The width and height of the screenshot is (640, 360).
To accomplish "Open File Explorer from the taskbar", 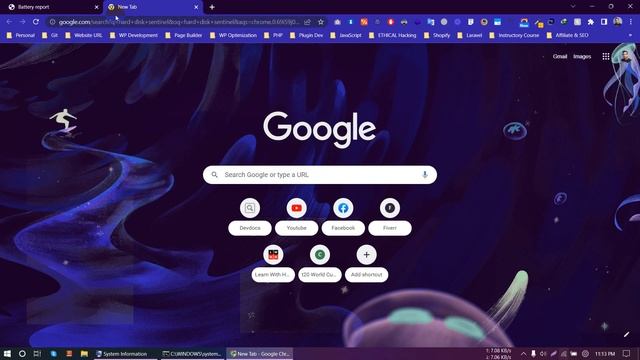I will (x=84, y=353).
